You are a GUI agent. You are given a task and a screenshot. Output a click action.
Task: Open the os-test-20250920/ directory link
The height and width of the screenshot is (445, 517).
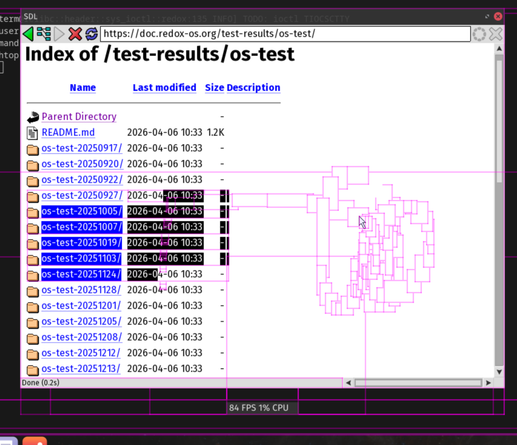click(82, 164)
